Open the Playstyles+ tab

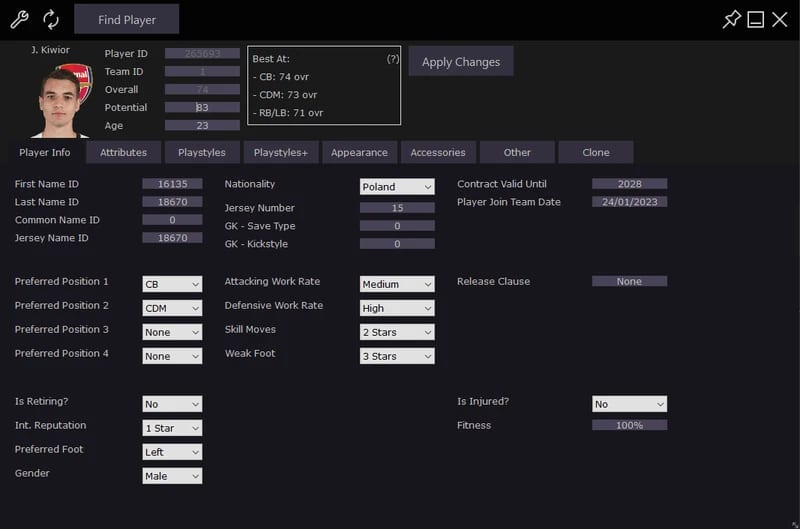tap(281, 153)
